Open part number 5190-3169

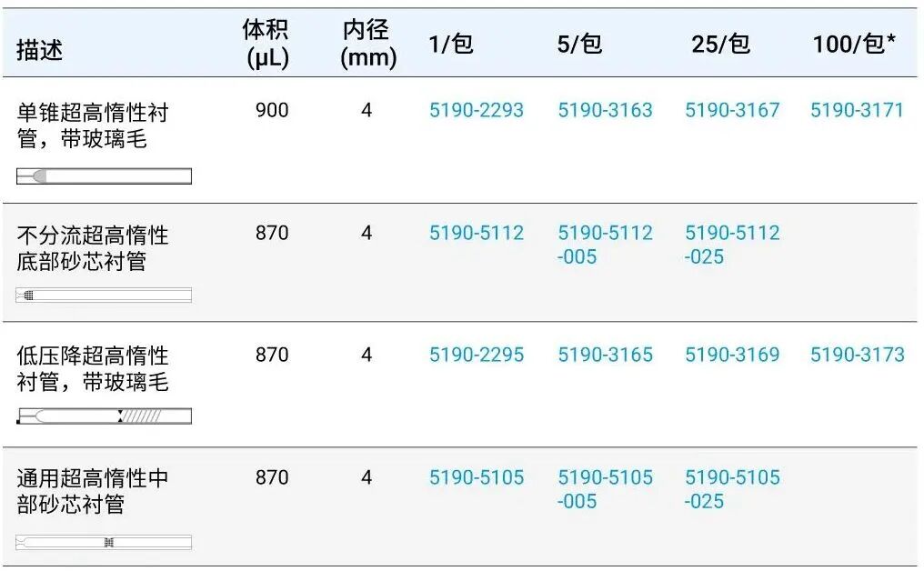[732, 356]
